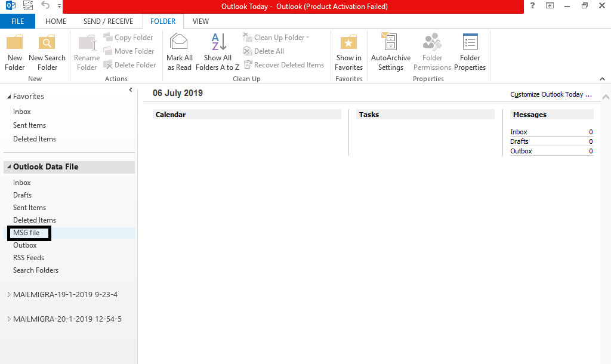Image resolution: width=611 pixels, height=364 pixels.
Task: Open Folder Properties
Action: point(470,53)
